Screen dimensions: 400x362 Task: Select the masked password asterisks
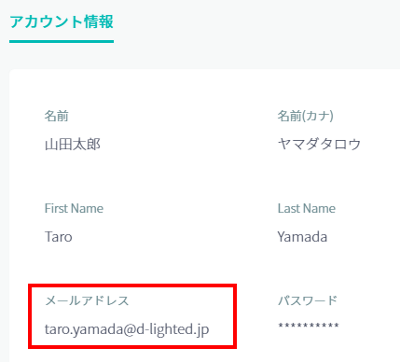click(309, 326)
